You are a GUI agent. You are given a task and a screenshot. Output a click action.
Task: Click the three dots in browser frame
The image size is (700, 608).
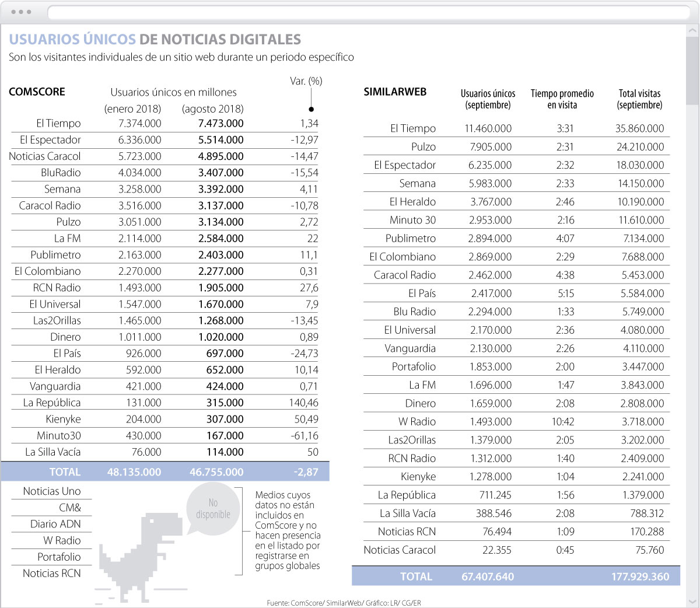(22, 12)
